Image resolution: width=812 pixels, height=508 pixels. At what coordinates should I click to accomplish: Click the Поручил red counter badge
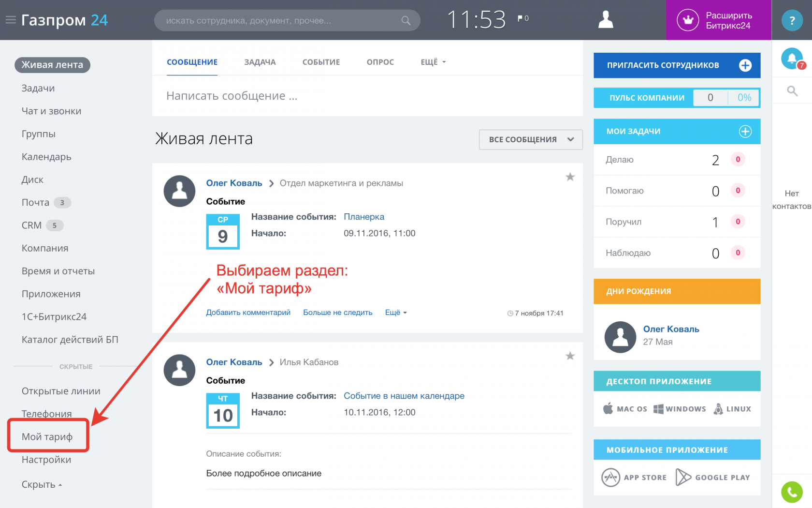738,222
